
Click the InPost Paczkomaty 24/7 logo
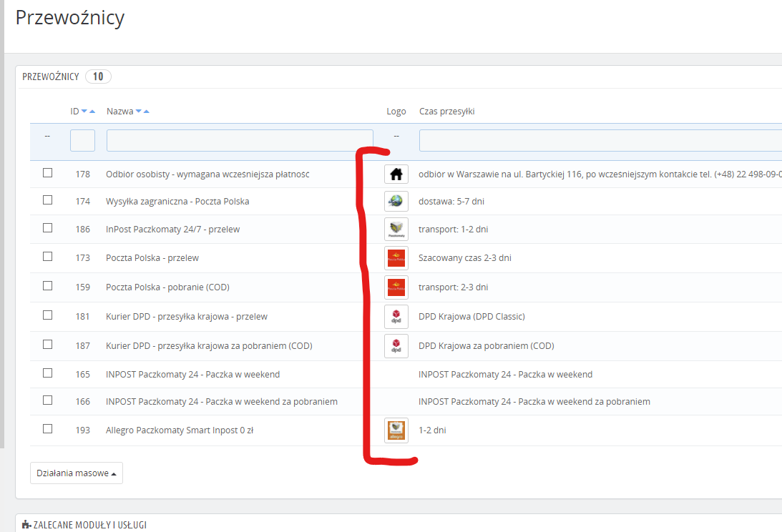coord(396,230)
